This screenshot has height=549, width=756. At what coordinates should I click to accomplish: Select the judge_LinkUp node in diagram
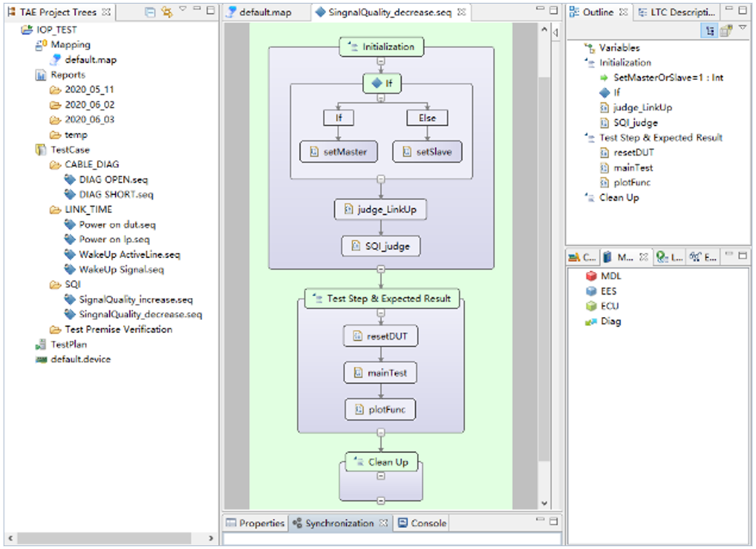[381, 209]
